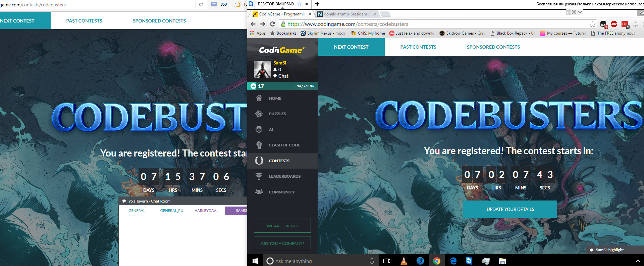Open the Home icon in CodinGame sidebar
The width and height of the screenshot is (644, 266).
click(x=259, y=98)
